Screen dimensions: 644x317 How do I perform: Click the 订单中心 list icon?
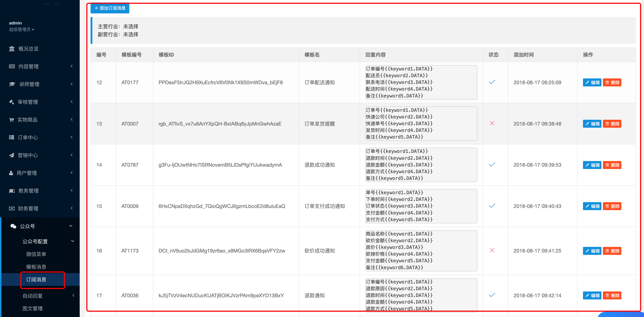(12, 137)
